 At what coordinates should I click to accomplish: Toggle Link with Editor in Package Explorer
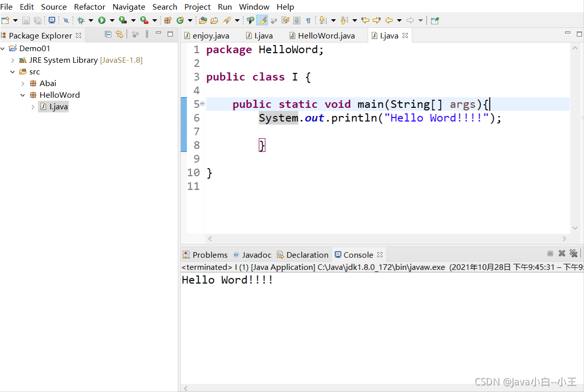click(x=120, y=34)
